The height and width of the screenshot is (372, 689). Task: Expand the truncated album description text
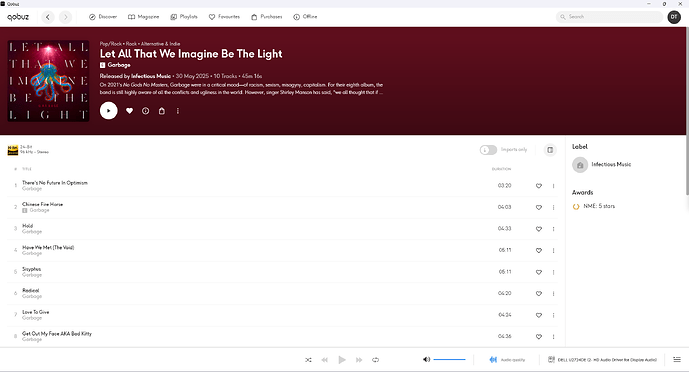[241, 89]
